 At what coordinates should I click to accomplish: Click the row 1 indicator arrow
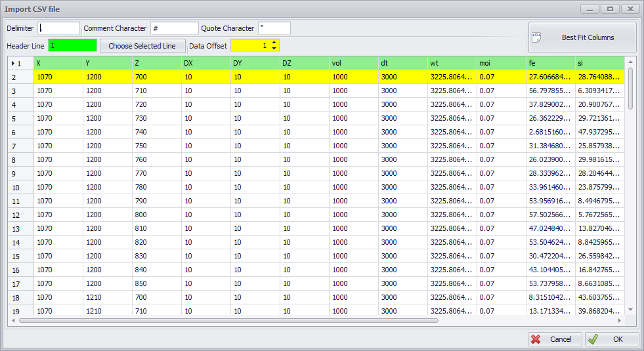click(14, 64)
